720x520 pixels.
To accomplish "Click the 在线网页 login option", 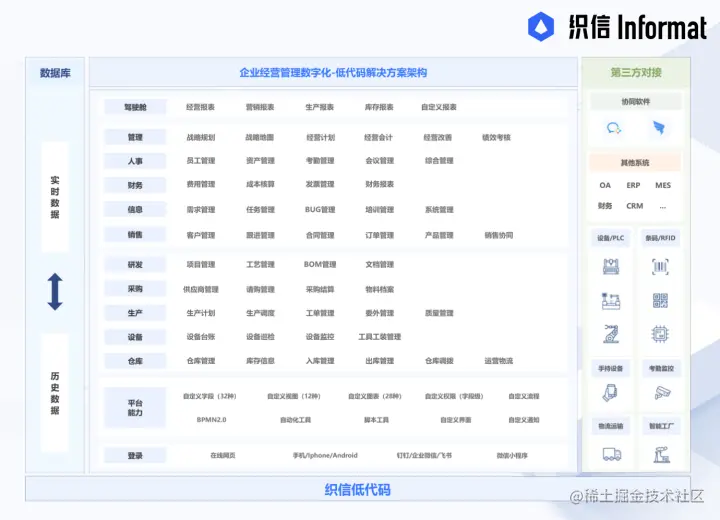I will pos(223,455).
